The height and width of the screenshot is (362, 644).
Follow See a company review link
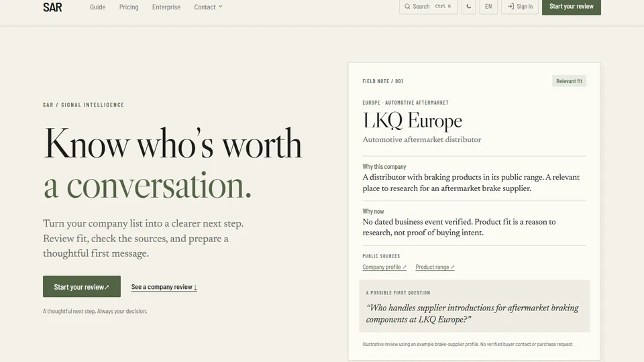[164, 287]
